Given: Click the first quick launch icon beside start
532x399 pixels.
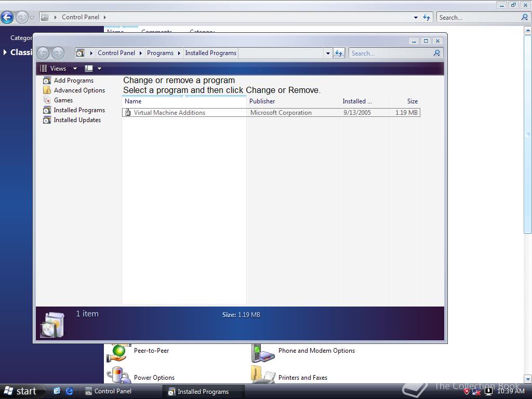Looking at the screenshot, I should [57, 391].
